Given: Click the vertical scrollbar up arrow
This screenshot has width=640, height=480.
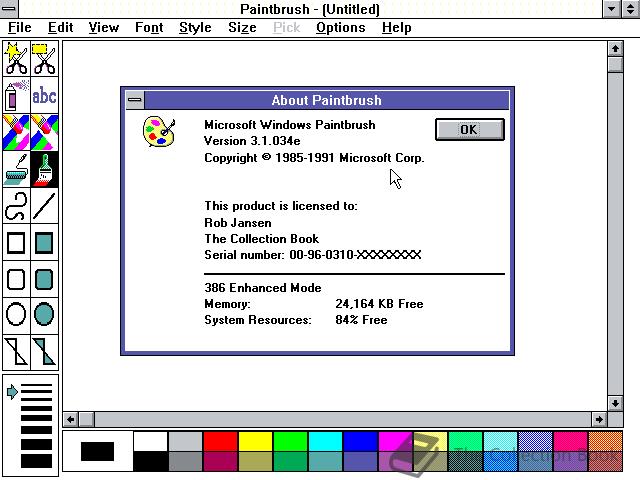Looking at the screenshot, I should 615,49.
